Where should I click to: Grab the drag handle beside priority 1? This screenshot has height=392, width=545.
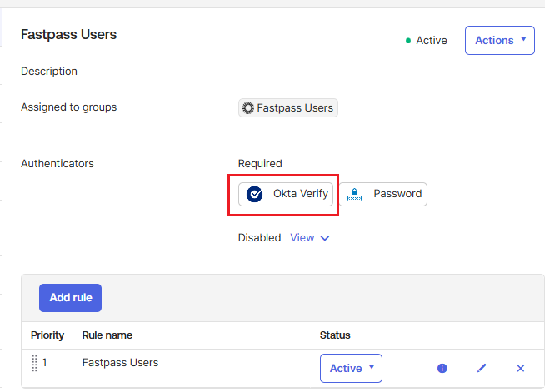coord(35,363)
